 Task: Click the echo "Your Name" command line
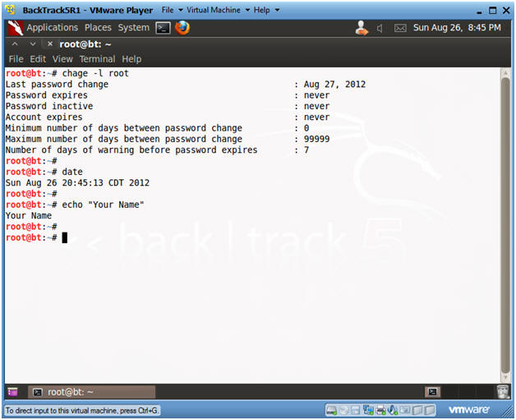[x=75, y=205]
